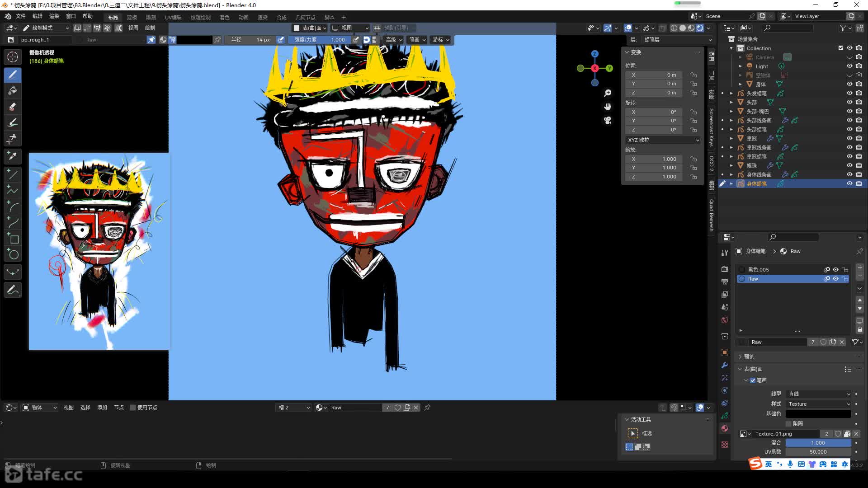Viewport: 868px width, 488px height.
Task: Enable the 阻隔 holdout checkbox
Action: coord(788,424)
